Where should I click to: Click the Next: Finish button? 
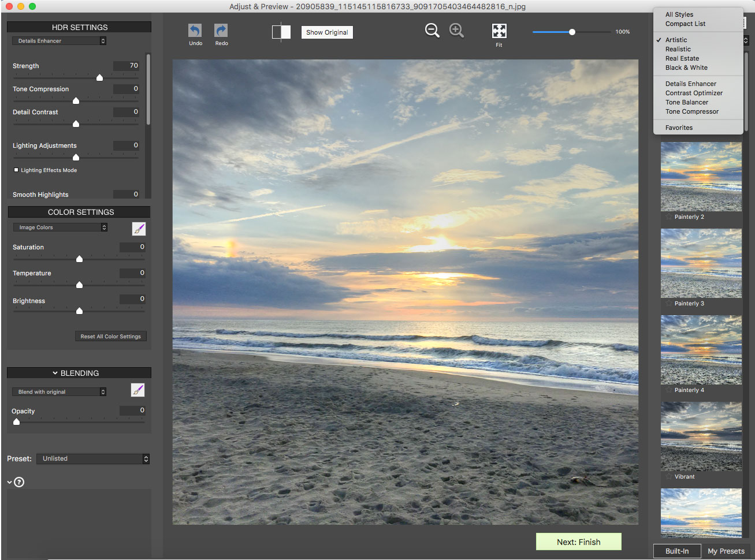(x=578, y=542)
